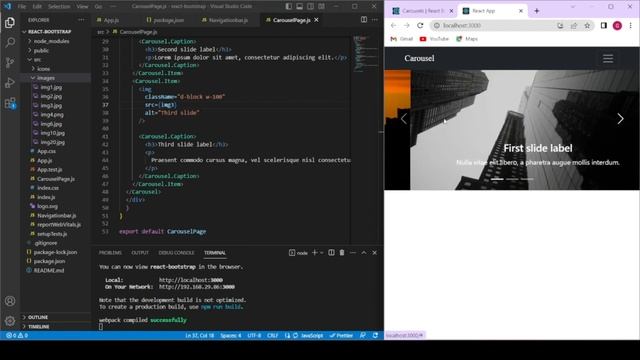Switch to the Output panel tab
The width and height of the screenshot is (640, 360).
click(140, 253)
